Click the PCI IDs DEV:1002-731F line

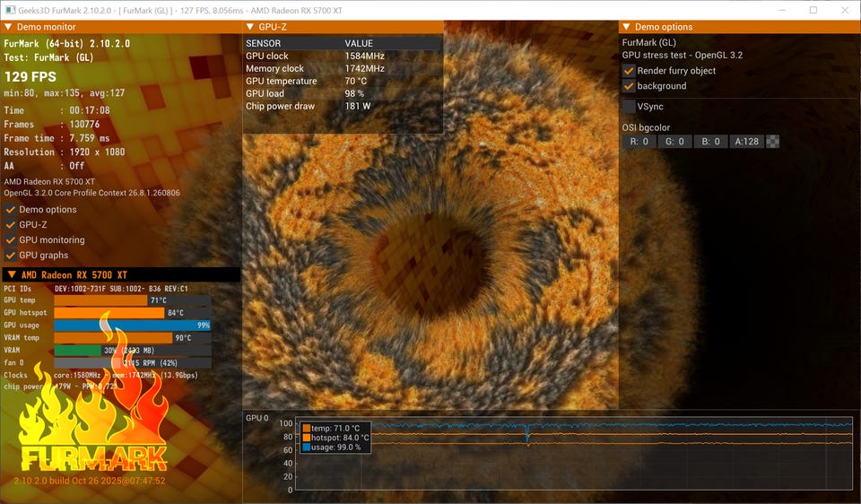click(x=96, y=289)
